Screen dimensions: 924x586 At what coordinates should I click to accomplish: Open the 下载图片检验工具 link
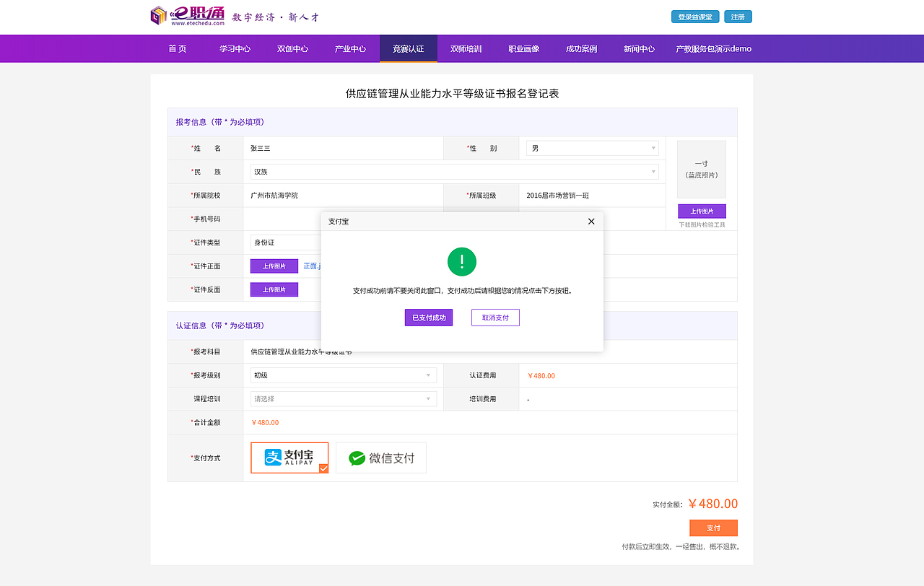point(701,224)
